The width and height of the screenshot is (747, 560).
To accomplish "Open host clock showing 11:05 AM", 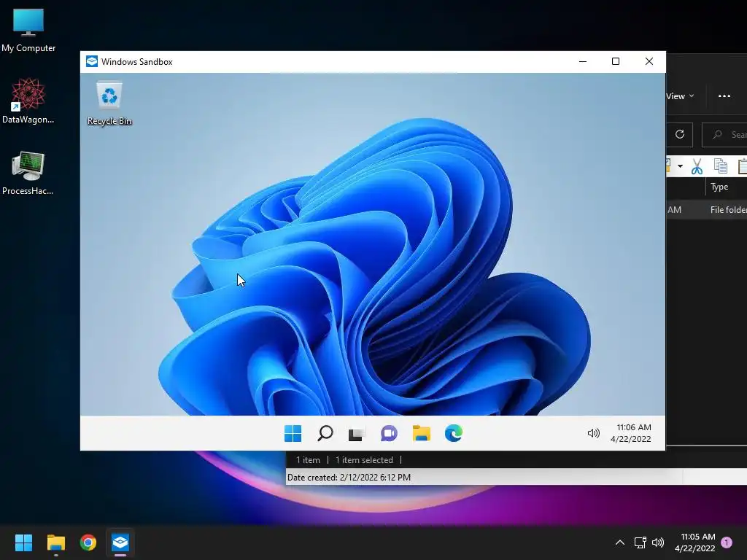I will 695,542.
